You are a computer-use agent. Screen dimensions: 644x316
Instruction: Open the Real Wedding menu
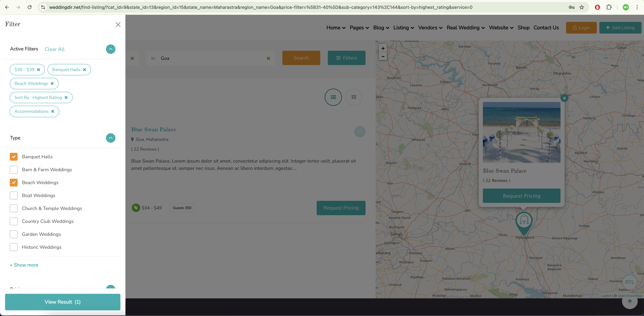pos(465,28)
